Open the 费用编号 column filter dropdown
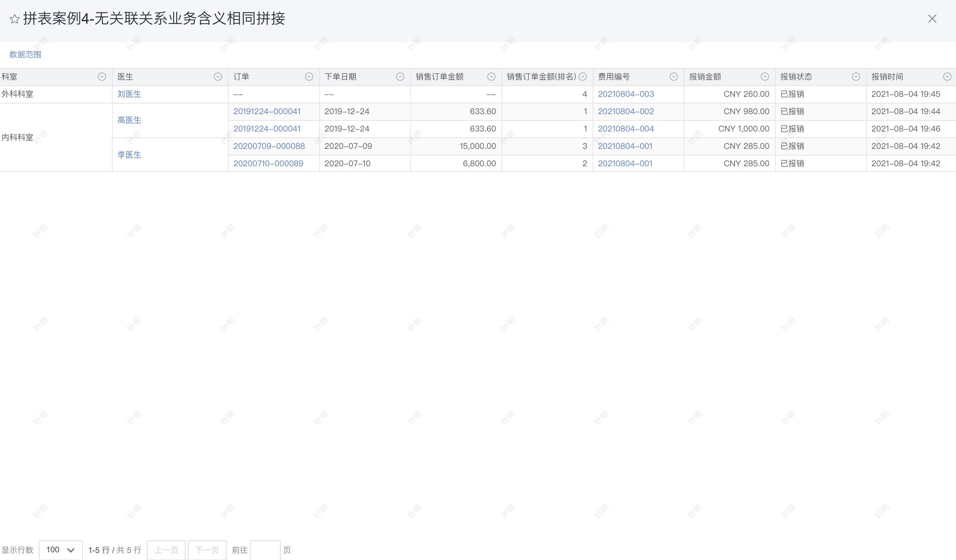956x560 pixels. coord(673,77)
